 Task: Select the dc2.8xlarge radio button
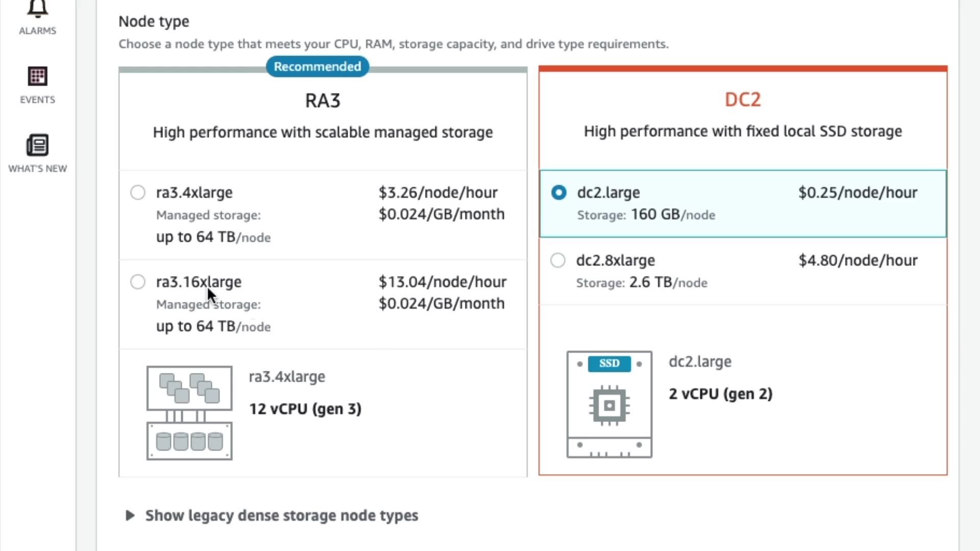click(558, 260)
